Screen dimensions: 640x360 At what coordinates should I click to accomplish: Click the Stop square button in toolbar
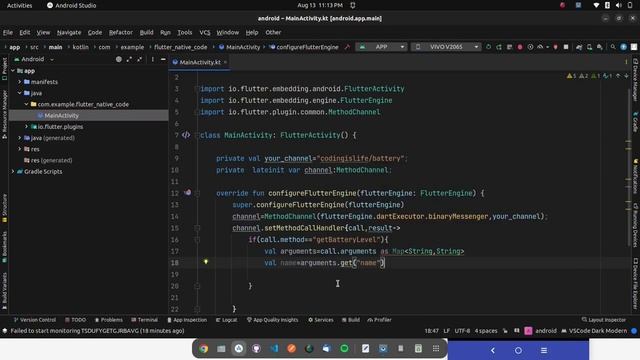[x=566, y=47]
